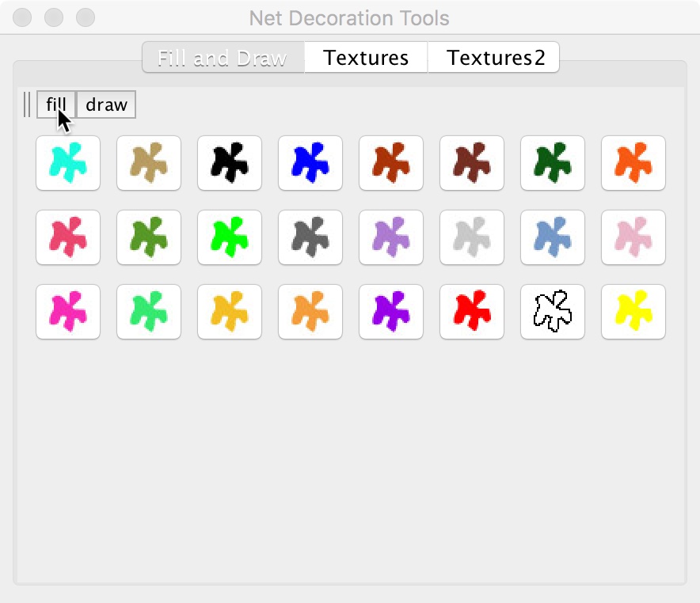The width and height of the screenshot is (700, 603).
Task: Select the lavender blob fill
Action: pyautogui.click(x=391, y=237)
